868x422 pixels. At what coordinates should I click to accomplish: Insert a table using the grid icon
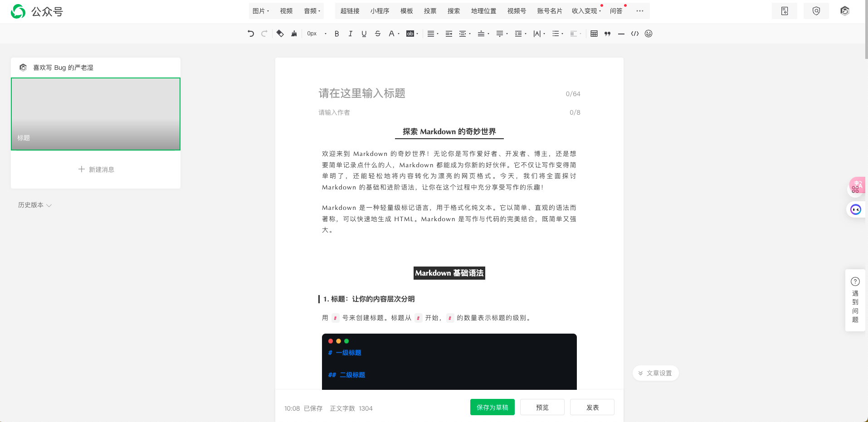[x=594, y=34]
